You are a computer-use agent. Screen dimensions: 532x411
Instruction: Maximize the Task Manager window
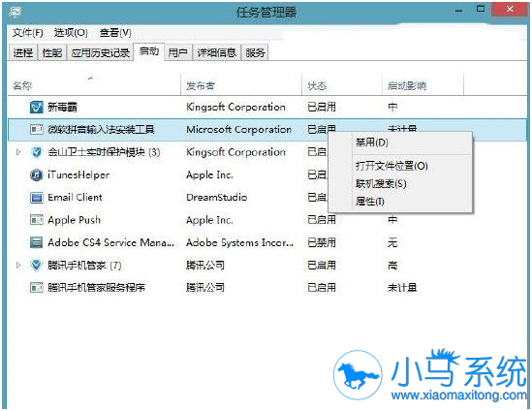click(481, 10)
